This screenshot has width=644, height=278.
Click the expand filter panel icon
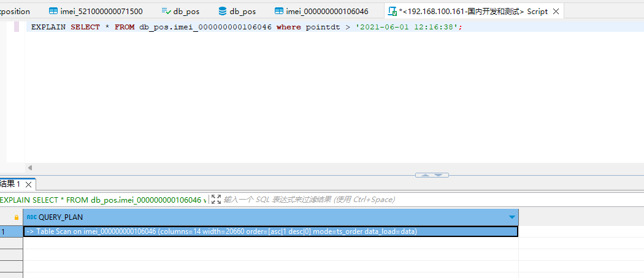[216, 200]
